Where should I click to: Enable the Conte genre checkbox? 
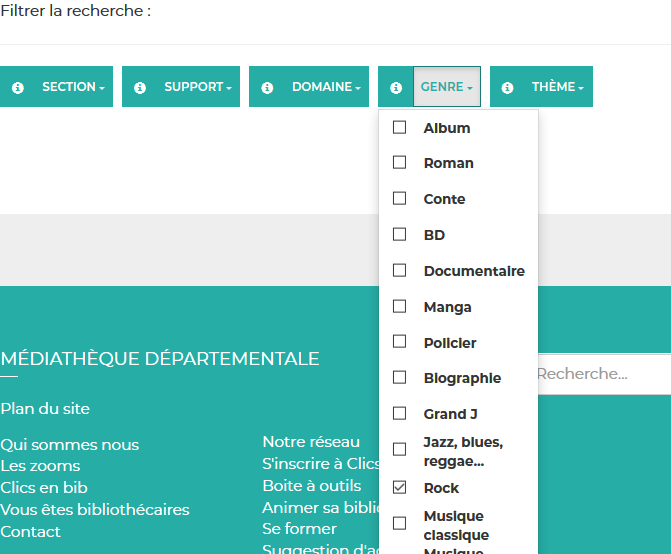coord(399,198)
